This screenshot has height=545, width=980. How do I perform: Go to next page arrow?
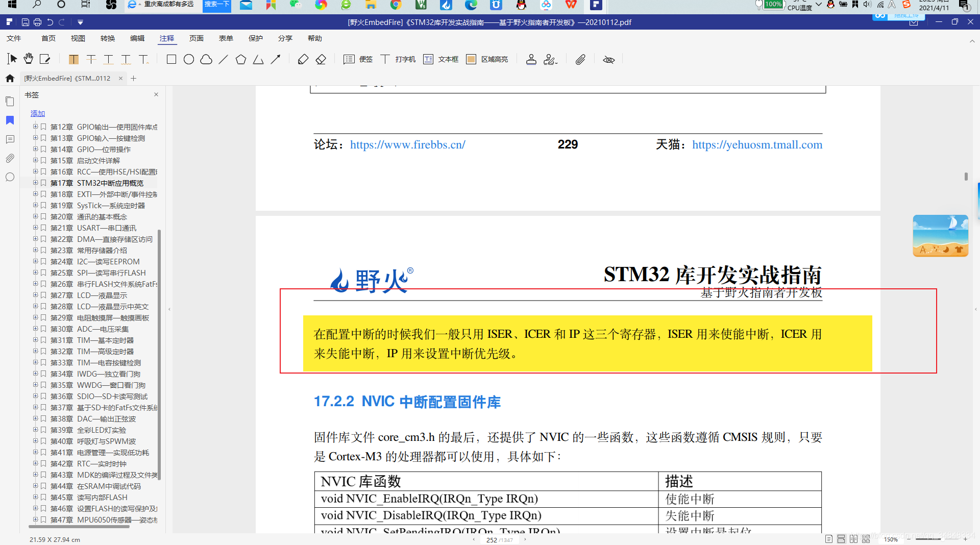[x=525, y=539]
